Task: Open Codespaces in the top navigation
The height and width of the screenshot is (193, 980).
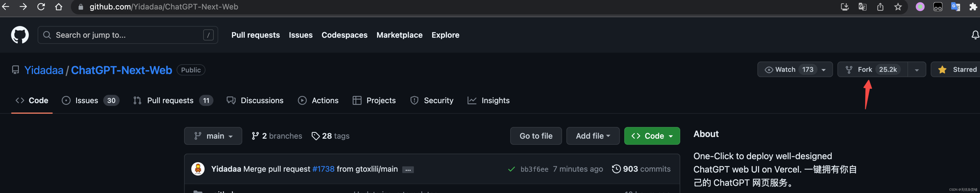Action: pyautogui.click(x=344, y=35)
